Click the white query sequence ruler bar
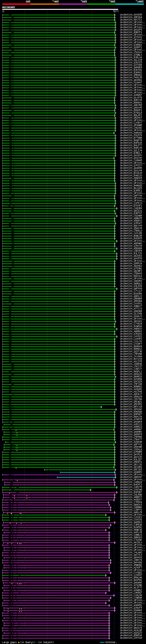Screen dimensions: 146x644 [60, 9]
